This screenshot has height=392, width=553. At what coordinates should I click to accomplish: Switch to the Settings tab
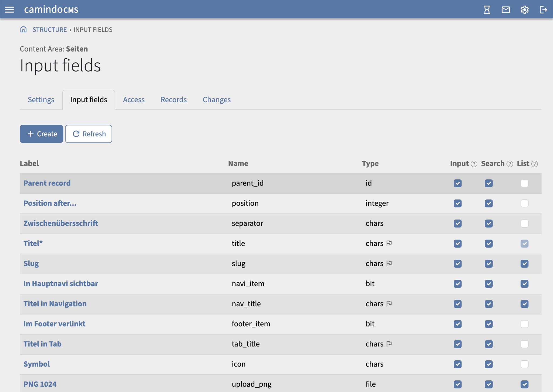pyautogui.click(x=41, y=100)
